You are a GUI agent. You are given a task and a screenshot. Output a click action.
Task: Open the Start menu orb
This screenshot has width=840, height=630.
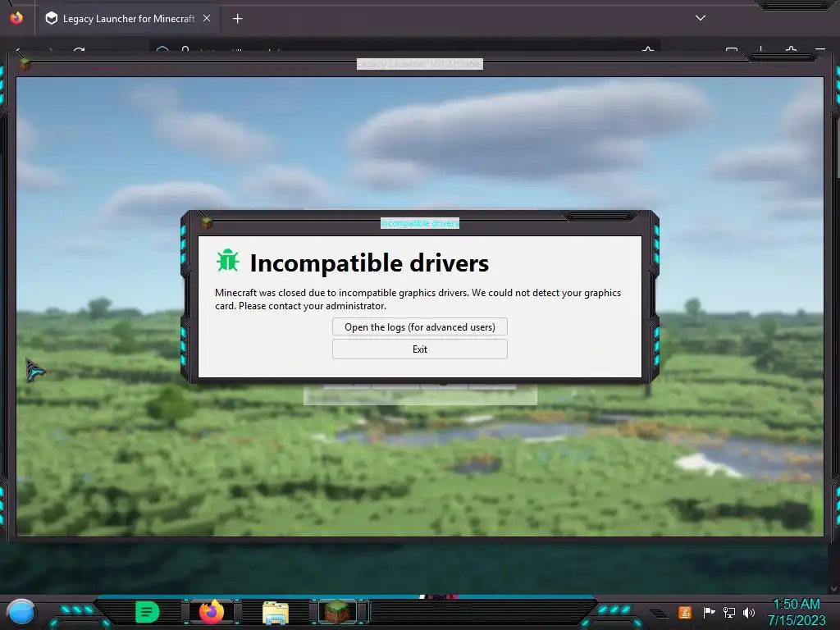pyautogui.click(x=21, y=613)
